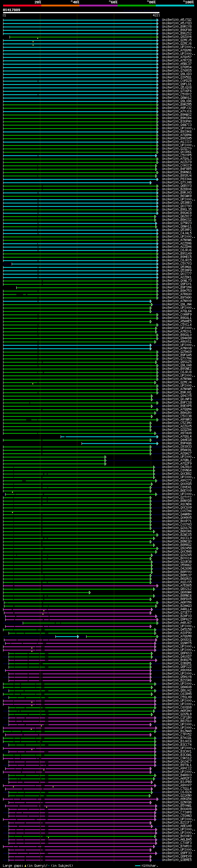This screenshot has height=868, width=197.
Task: Select the UniRef100_Q2MCJ5 label
Action: coord(177,40)
